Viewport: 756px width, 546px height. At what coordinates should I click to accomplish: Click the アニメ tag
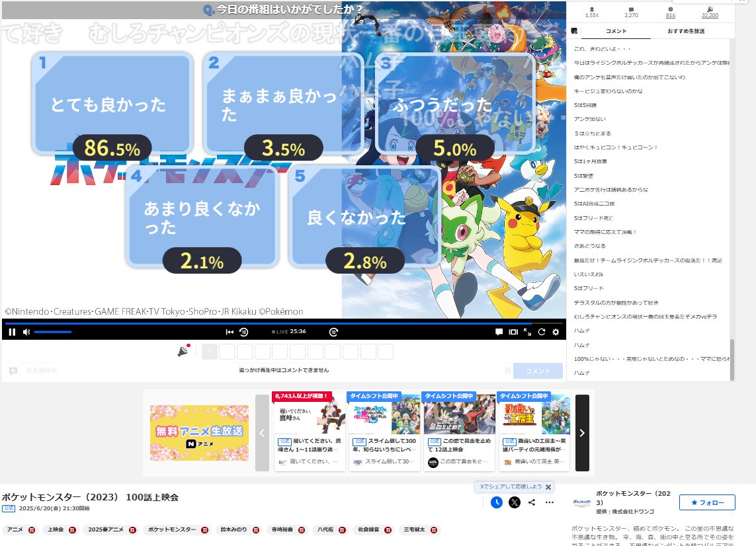coord(15,529)
